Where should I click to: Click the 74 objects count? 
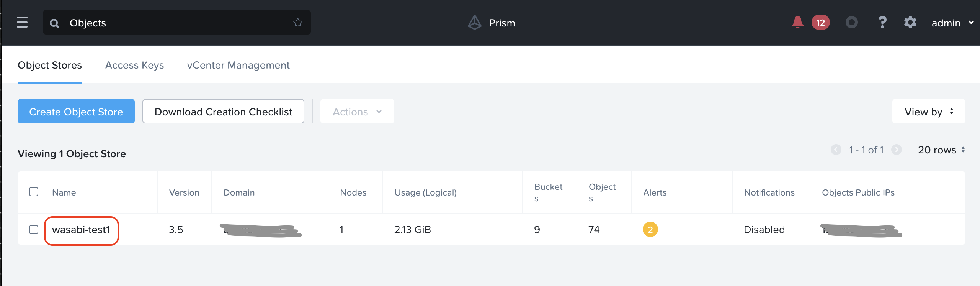(594, 230)
